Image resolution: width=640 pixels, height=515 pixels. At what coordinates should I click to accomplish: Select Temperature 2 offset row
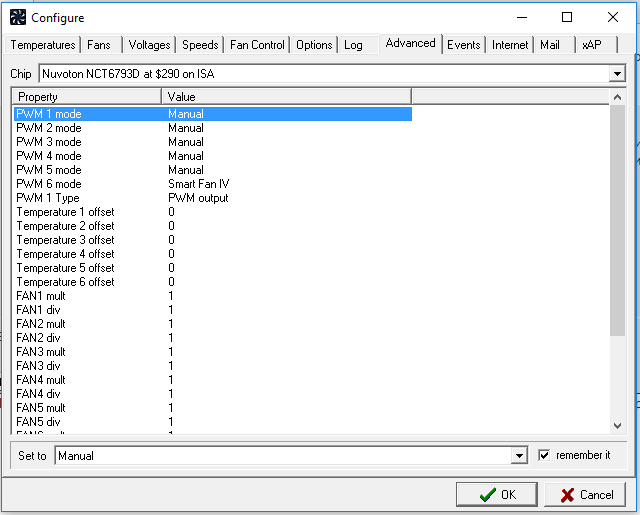click(x=213, y=226)
